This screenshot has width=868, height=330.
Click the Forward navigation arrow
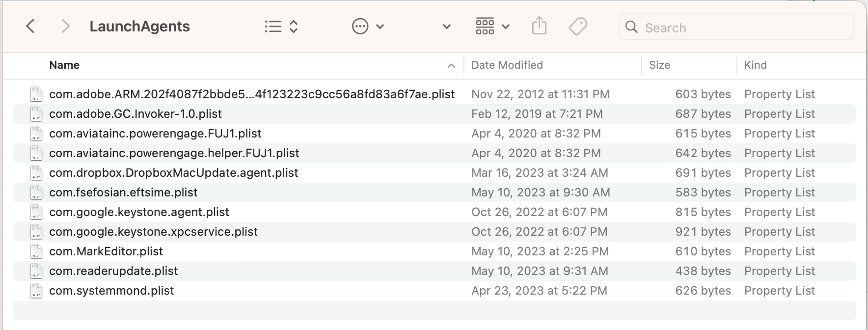tap(65, 26)
